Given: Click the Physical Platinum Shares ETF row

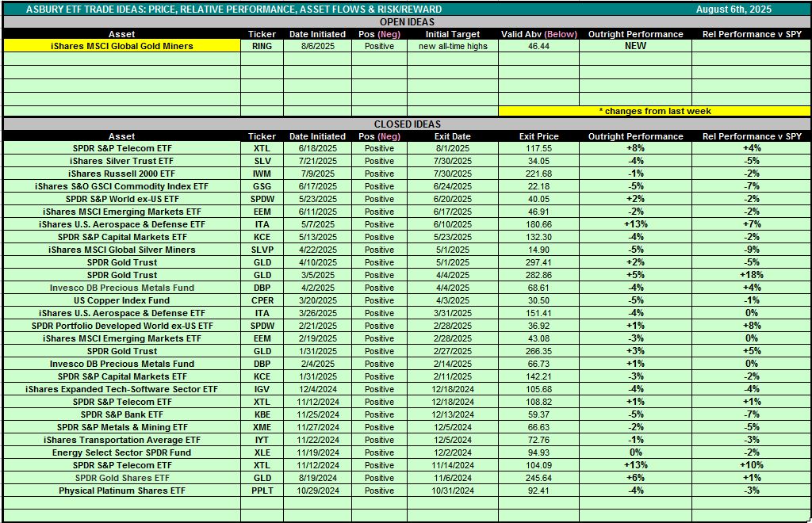Looking at the screenshot, I should [x=121, y=491].
